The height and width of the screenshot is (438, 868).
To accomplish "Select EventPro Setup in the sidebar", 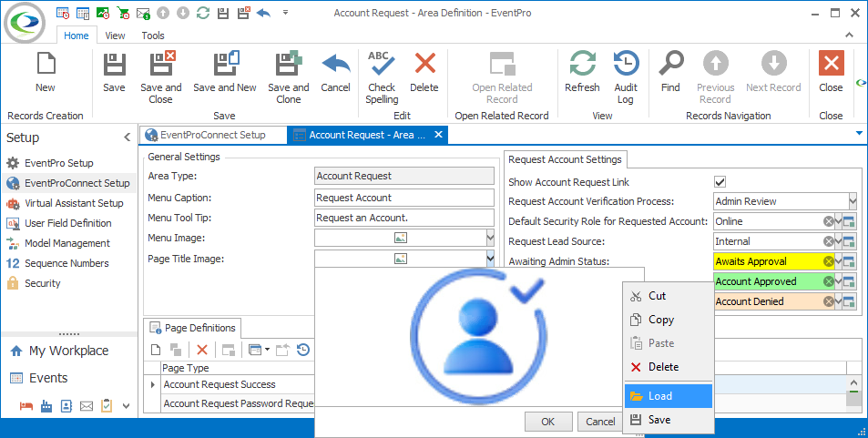I will pos(68,163).
